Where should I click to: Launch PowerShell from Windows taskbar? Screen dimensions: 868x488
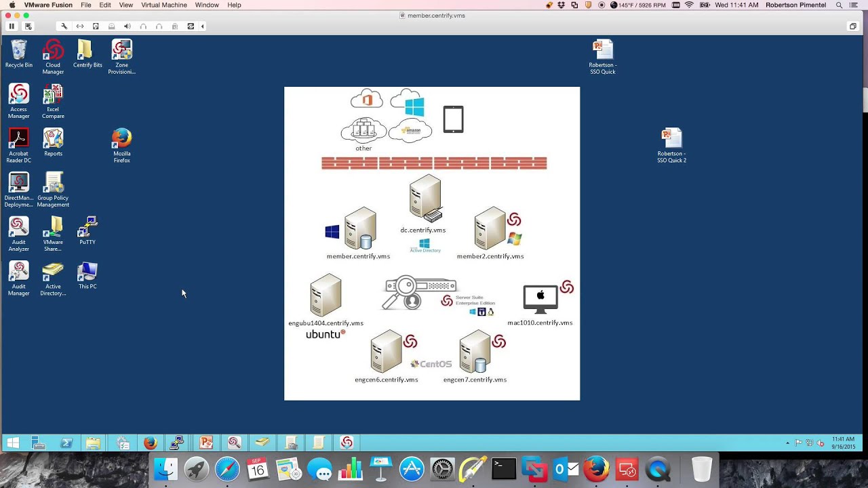pyautogui.click(x=66, y=443)
